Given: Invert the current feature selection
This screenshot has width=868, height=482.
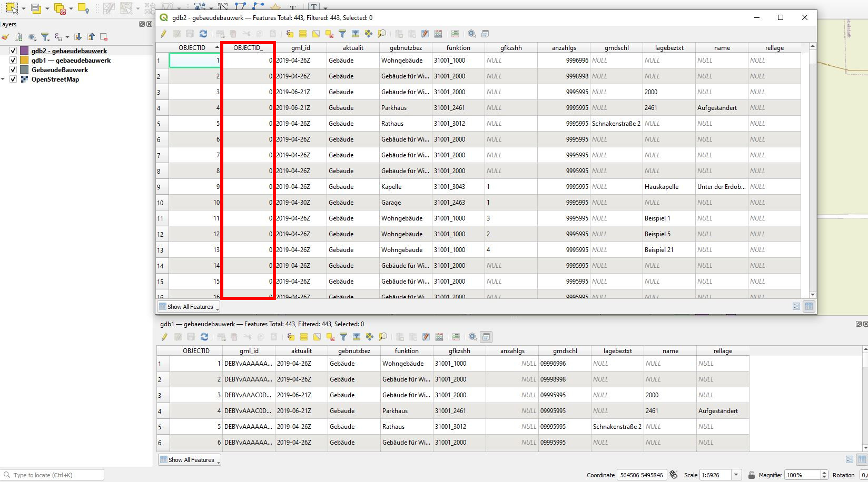Looking at the screenshot, I should pos(316,34).
